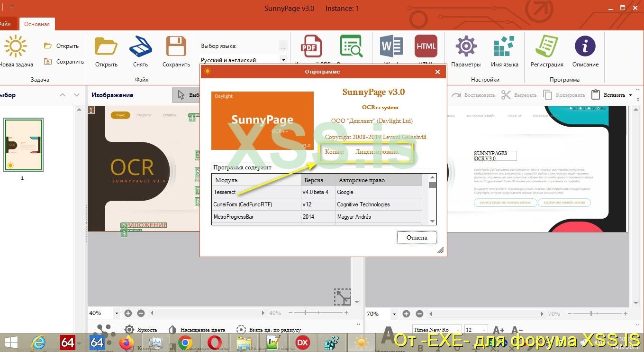644x352 pixels.
Task: Decrease font size with A- icon
Action: [x=517, y=330]
